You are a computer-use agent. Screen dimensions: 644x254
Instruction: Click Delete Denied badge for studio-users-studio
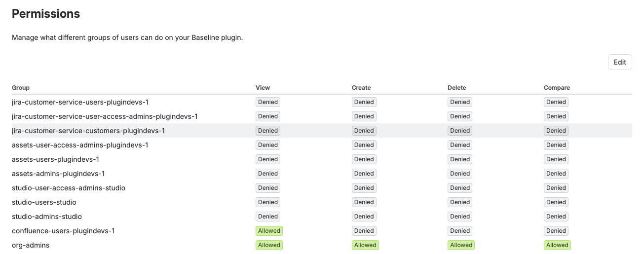point(460,202)
